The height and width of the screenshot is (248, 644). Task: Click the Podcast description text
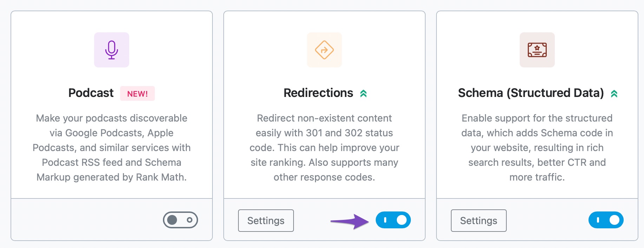pos(112,148)
